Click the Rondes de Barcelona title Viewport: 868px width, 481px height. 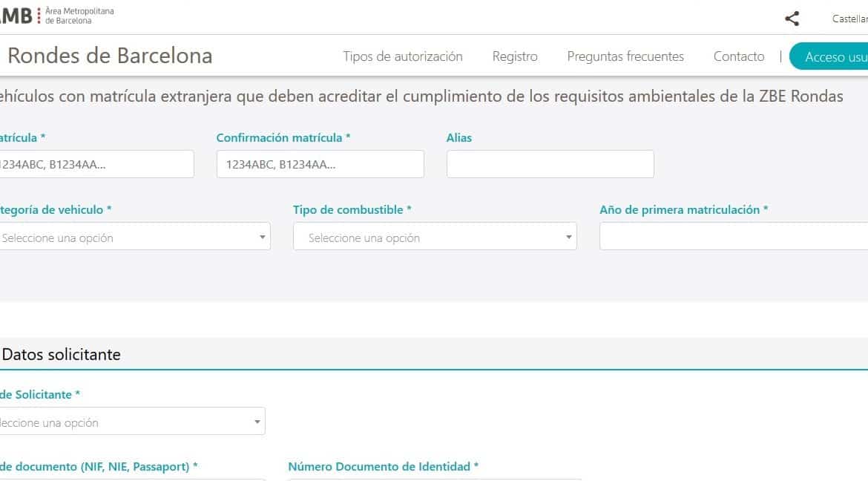tap(110, 56)
